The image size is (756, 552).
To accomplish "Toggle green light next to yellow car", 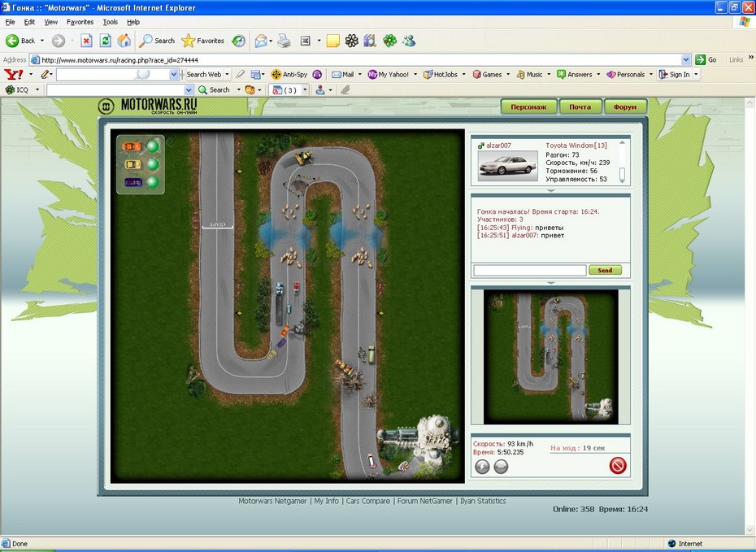I will 153,164.
